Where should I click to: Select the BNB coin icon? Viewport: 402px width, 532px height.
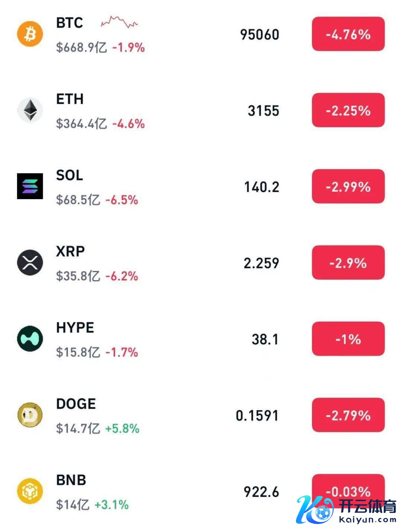tap(30, 491)
